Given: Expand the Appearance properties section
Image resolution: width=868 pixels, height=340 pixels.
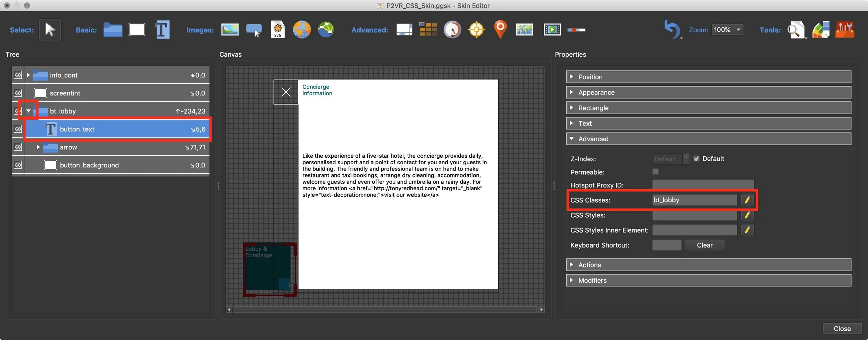Looking at the screenshot, I should tap(708, 92).
